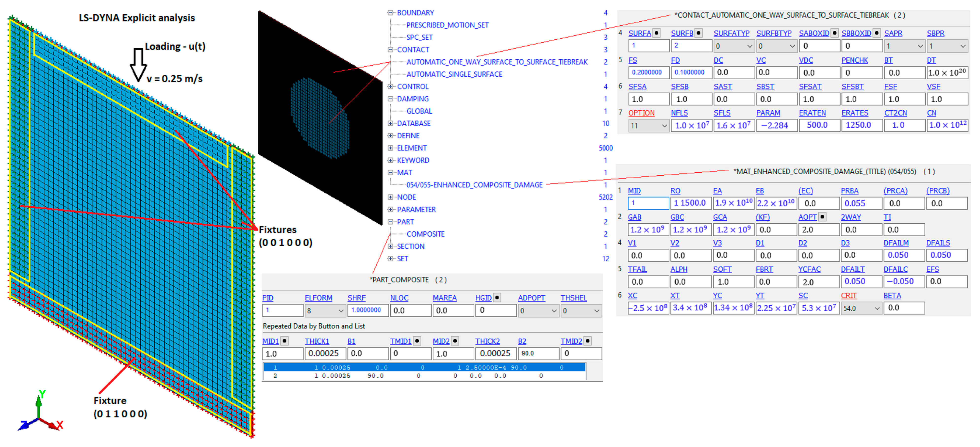Click the NFLS field label link
Screen dimensions: 980x447
click(679, 113)
